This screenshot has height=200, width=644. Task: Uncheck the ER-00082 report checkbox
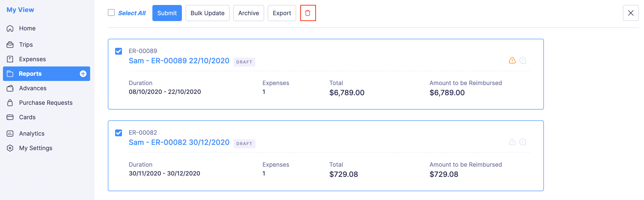coord(119,133)
